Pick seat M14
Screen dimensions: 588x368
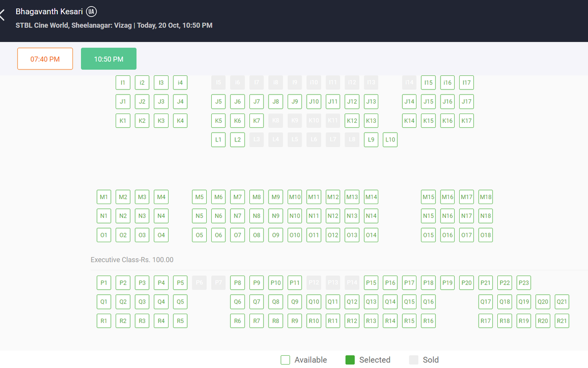tap(371, 197)
